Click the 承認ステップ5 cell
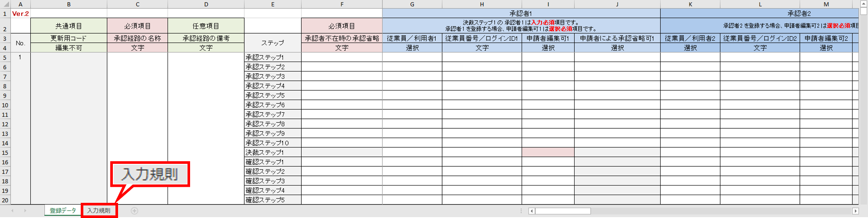 (273, 95)
